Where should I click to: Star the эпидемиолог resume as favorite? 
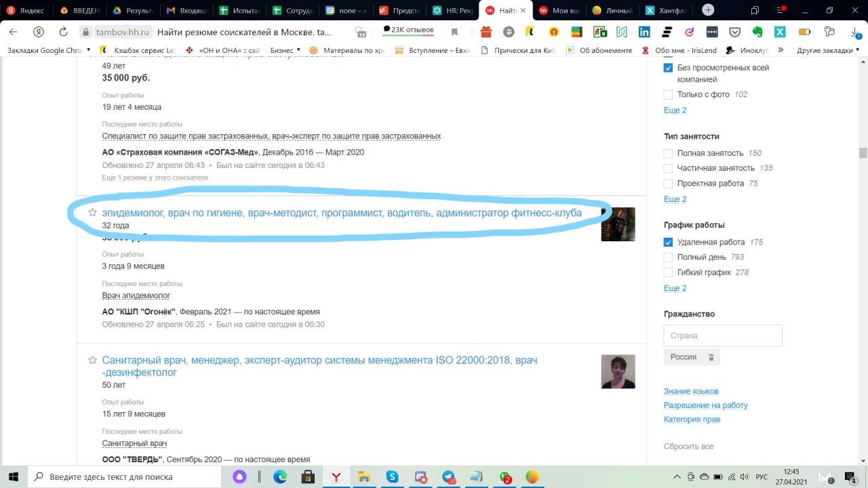coord(93,213)
